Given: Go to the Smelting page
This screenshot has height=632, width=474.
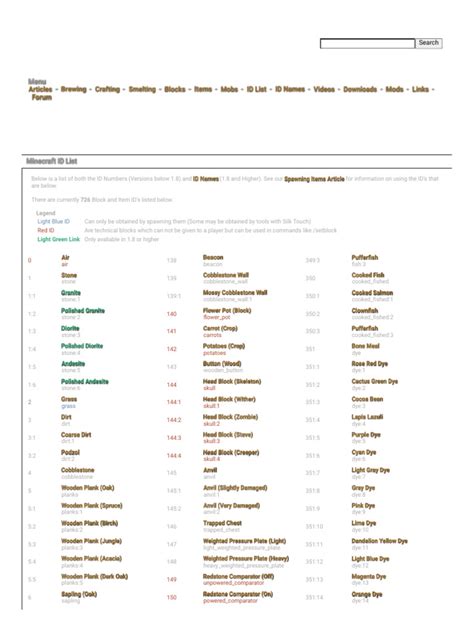Looking at the screenshot, I should pos(142,89).
